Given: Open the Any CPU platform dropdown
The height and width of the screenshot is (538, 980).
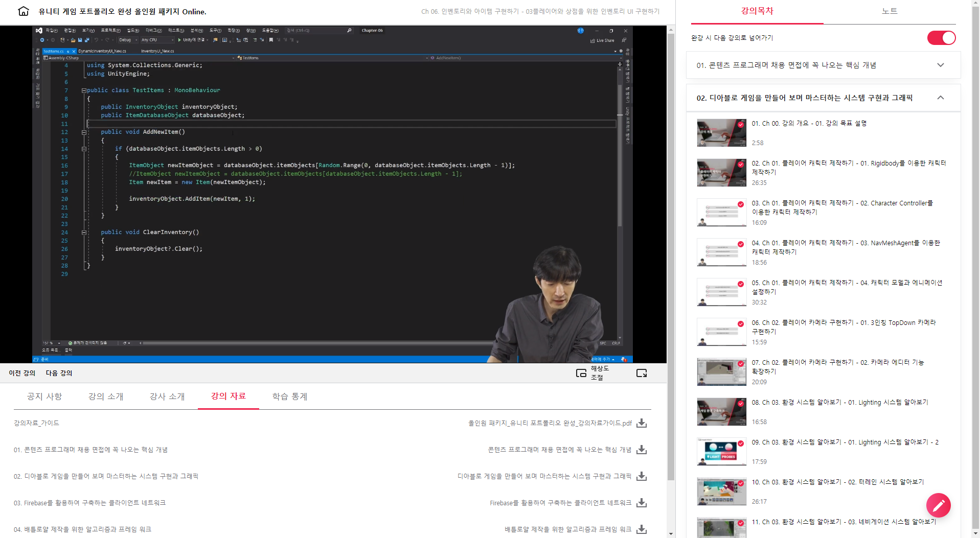Looking at the screenshot, I should pyautogui.click(x=157, y=40).
